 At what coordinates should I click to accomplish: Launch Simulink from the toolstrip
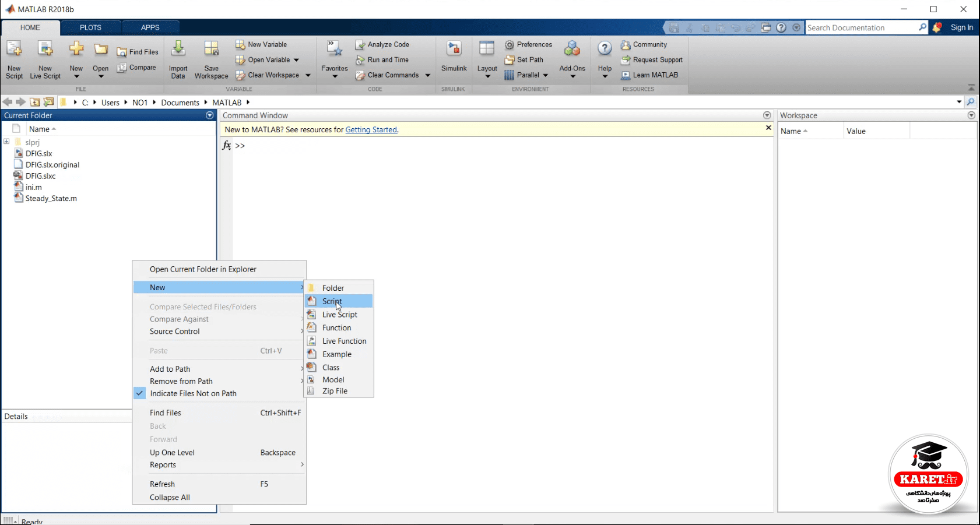coord(454,57)
